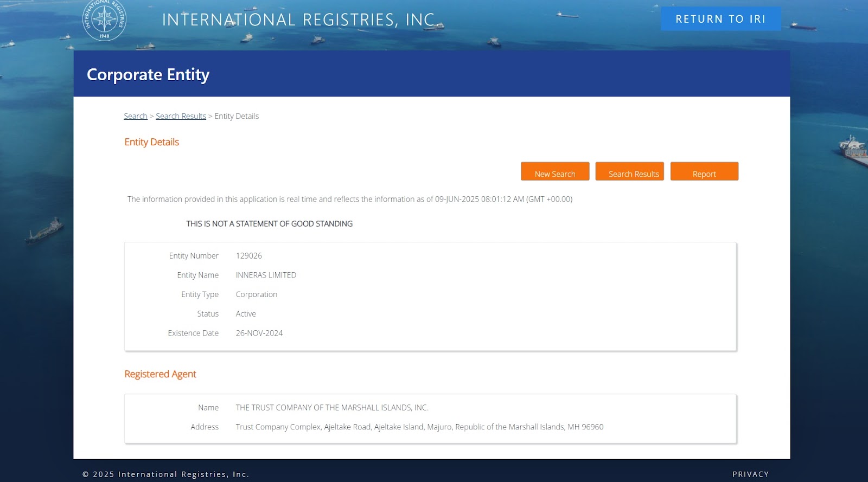The image size is (868, 482).
Task: Click the Registered Agent Name label
Action: [208, 408]
